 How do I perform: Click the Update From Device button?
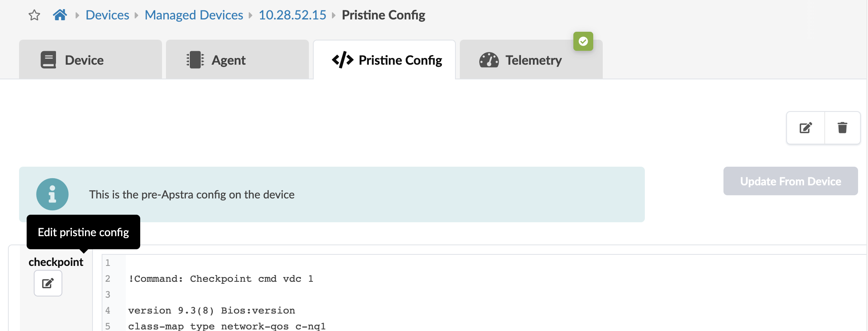point(790,181)
